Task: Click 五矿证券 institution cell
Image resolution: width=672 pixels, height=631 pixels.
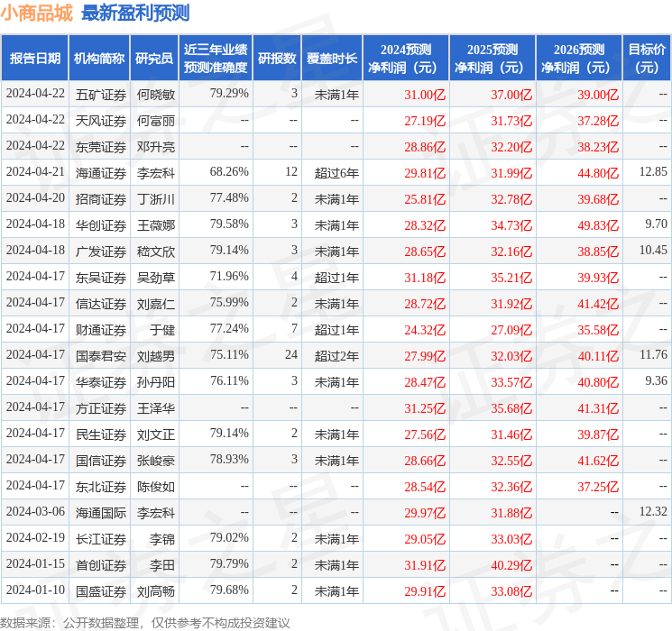Action: (101, 95)
